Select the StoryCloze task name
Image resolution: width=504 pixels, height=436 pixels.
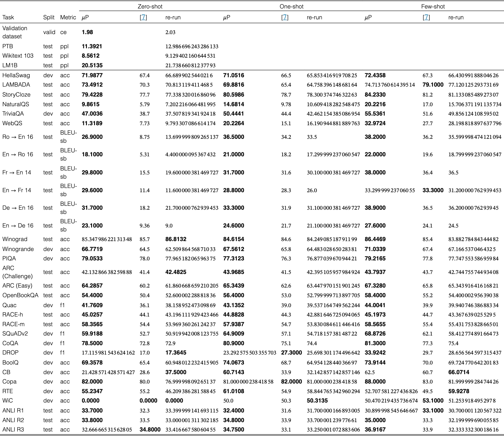16,95
